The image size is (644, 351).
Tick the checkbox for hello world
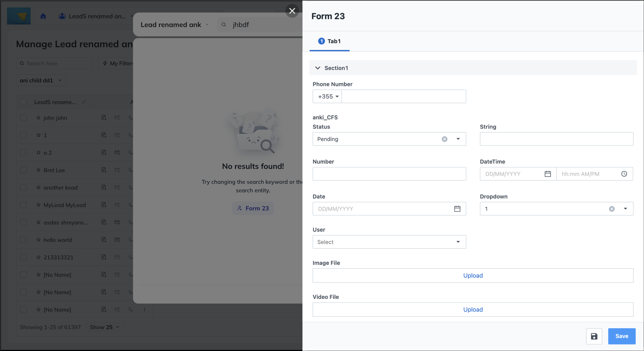[x=23, y=240]
